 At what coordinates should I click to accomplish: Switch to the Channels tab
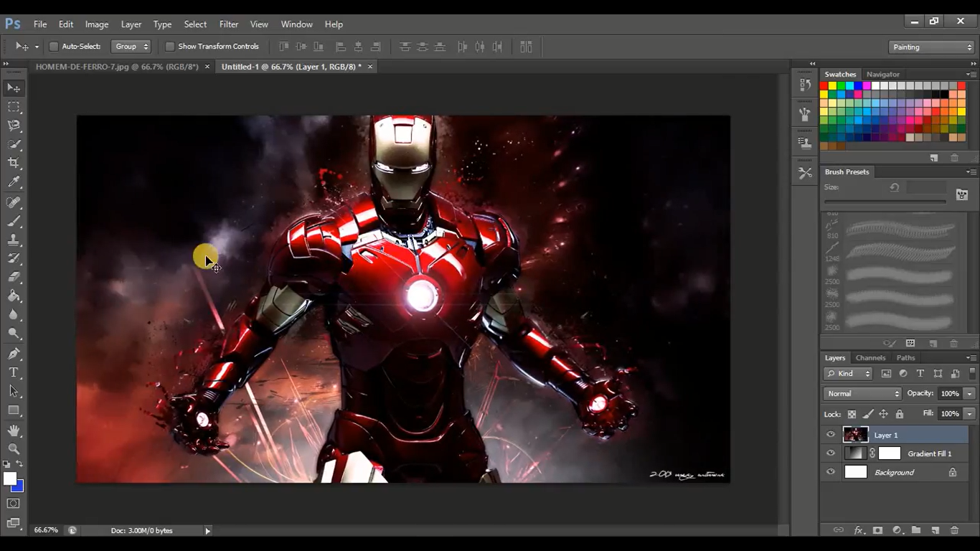click(x=870, y=357)
